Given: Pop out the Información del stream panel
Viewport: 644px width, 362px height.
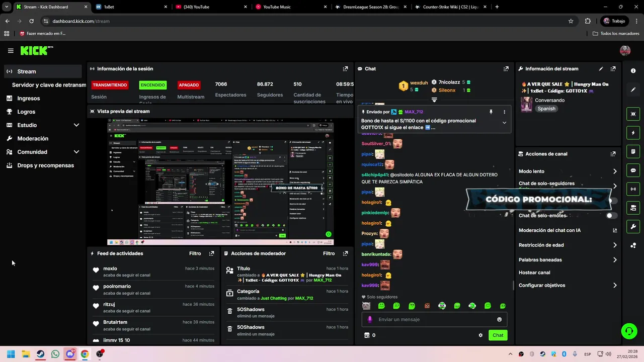Looking at the screenshot, I should coord(613,69).
